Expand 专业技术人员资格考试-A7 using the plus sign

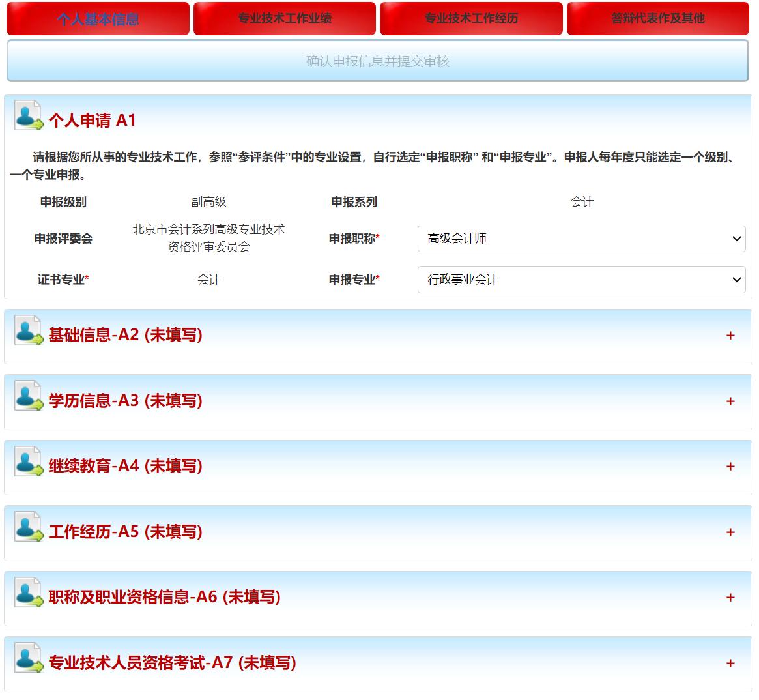[730, 664]
